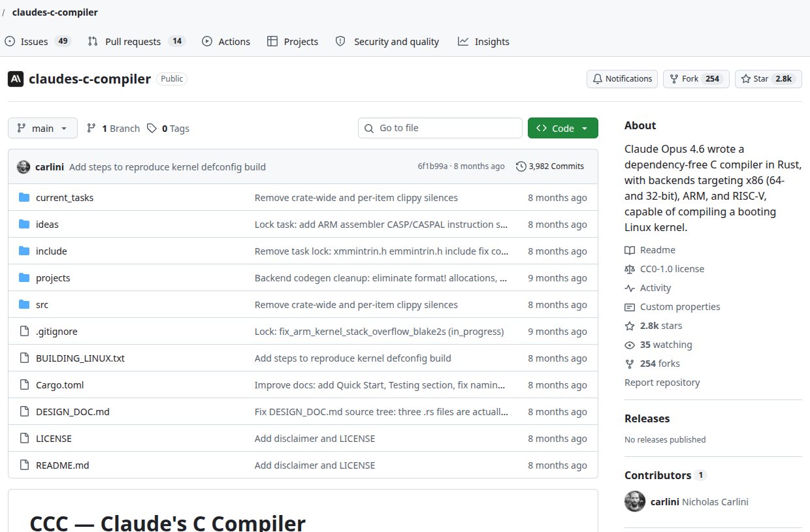810x532 pixels.
Task: Open the BUILDING_LINUX.txt file name
Action: click(80, 358)
